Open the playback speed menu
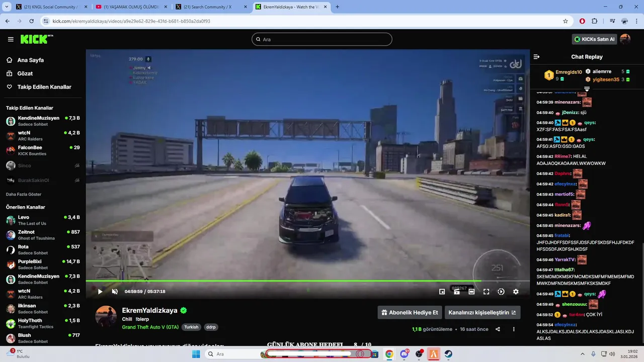 tap(501, 292)
